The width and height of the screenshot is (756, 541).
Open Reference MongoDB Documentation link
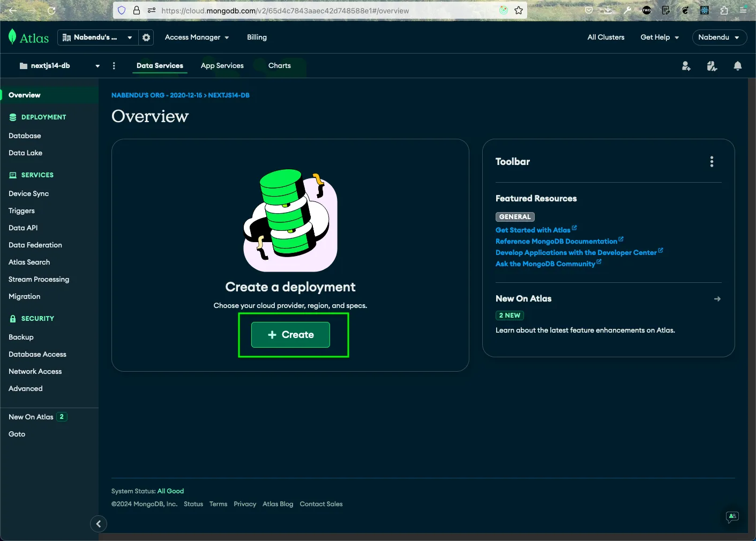pos(559,241)
